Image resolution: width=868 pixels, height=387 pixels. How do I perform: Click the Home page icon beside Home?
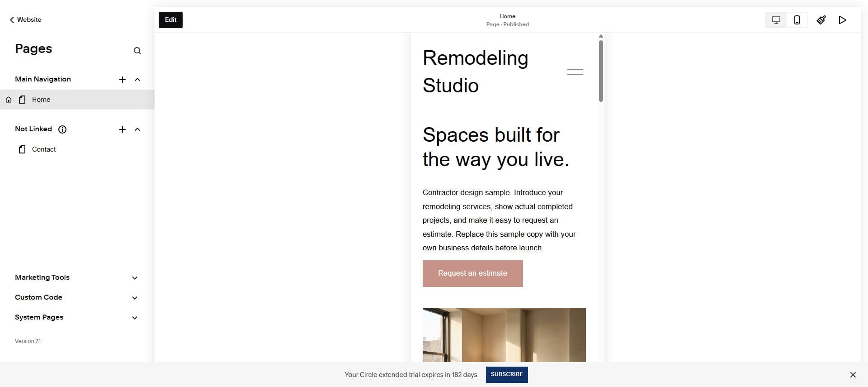click(x=9, y=100)
